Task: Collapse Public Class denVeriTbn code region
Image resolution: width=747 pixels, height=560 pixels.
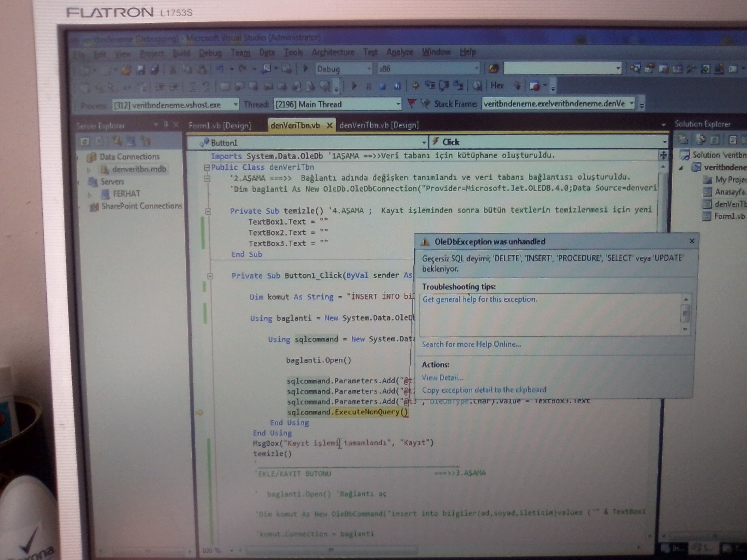Action: pos(206,167)
